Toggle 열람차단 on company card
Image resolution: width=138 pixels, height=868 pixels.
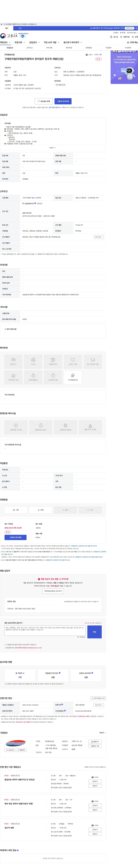click(21, 750)
